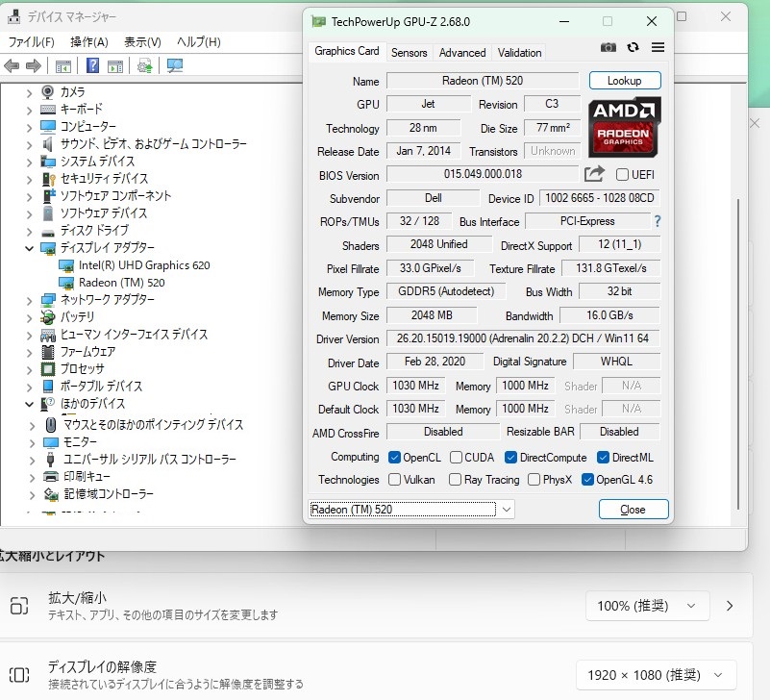Viewport: 770px width, 700px height.
Task: Click the 拡大/縮小 scale setting icon
Action: pyautogui.click(x=19, y=606)
